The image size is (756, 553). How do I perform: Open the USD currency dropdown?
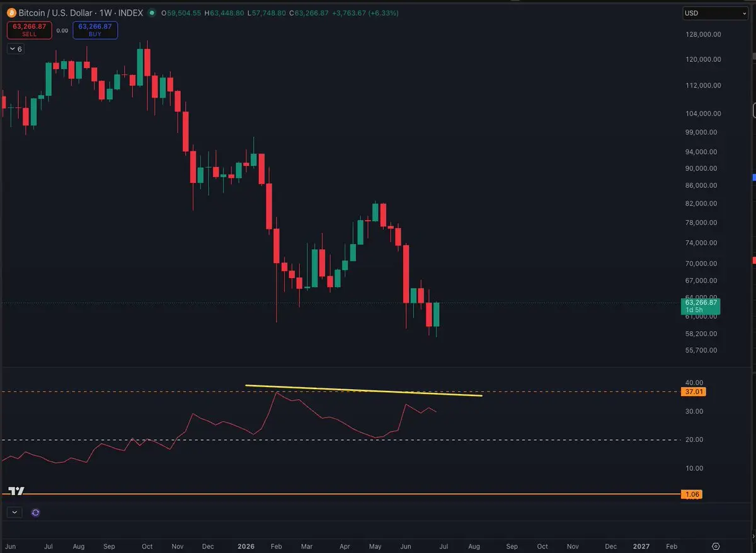(x=715, y=13)
